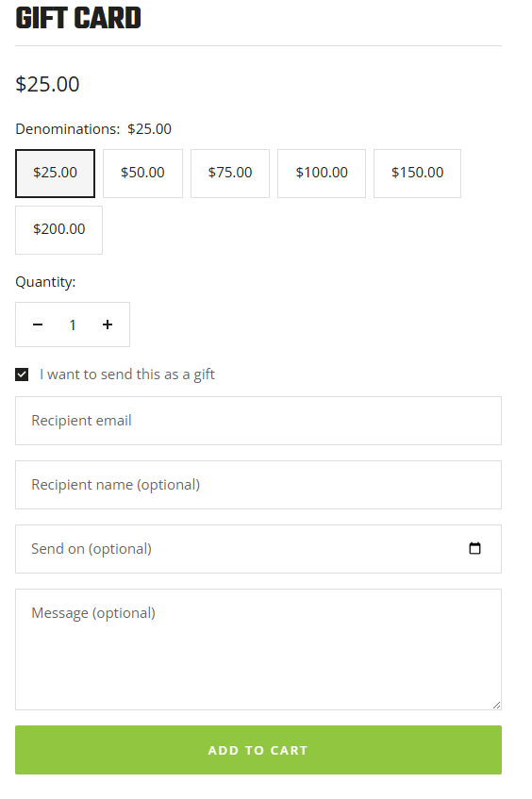Add the gift card to cart
Image resolution: width=532 pixels, height=799 pixels.
tap(258, 750)
